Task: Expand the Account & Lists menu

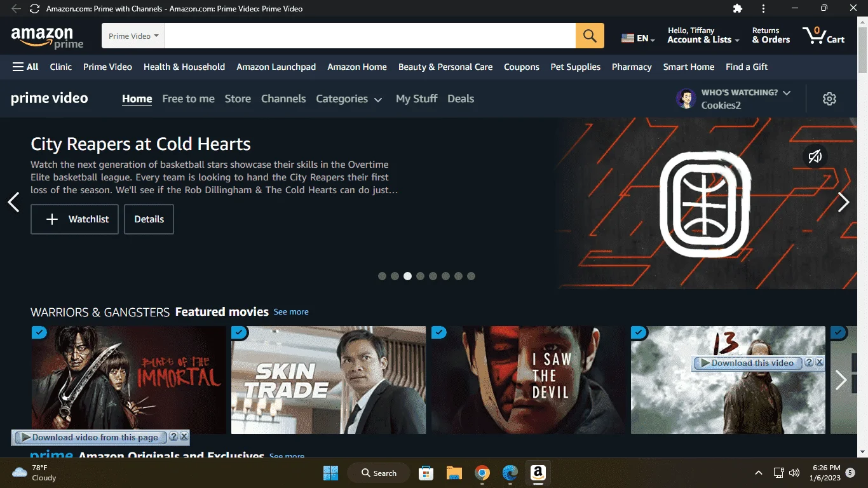Action: (x=703, y=36)
